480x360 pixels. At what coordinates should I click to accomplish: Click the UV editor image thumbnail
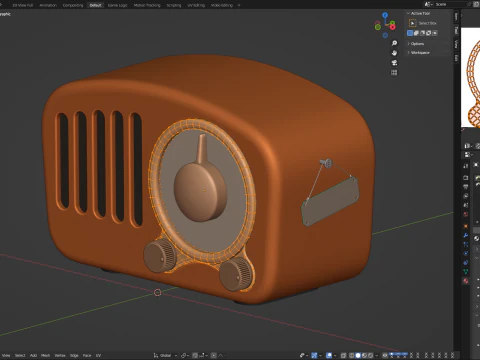point(470,77)
